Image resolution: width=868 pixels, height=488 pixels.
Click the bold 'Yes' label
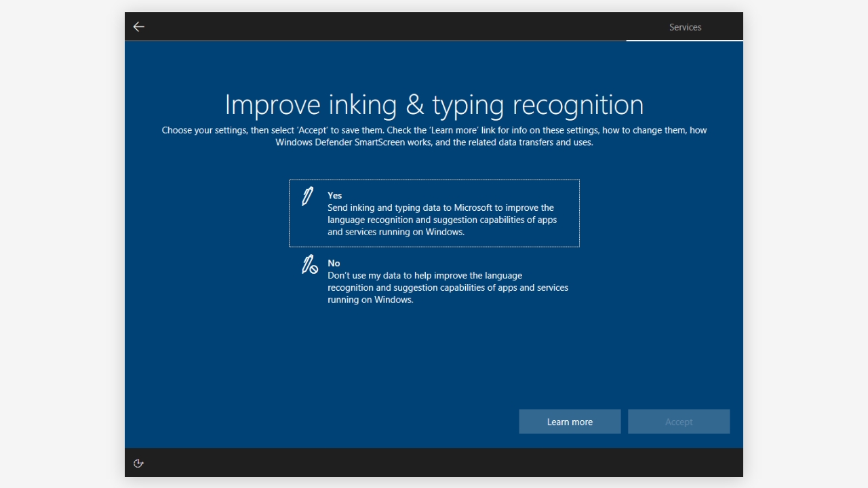(335, 195)
